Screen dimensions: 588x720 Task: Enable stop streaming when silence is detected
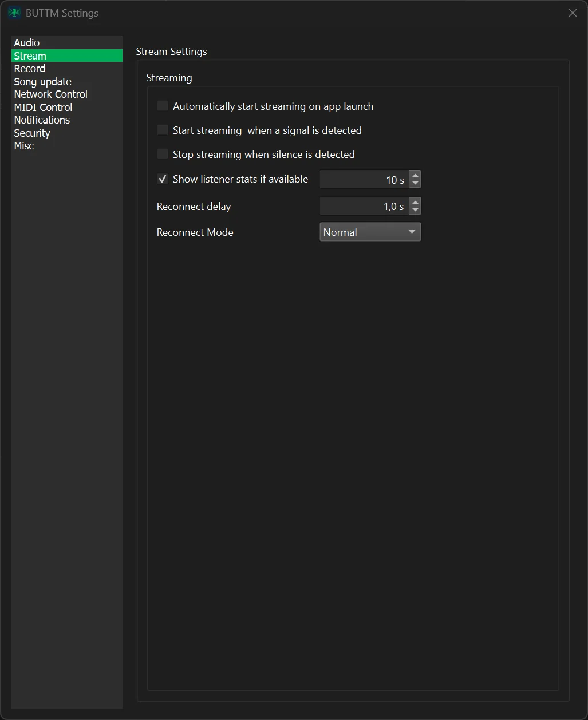point(162,153)
